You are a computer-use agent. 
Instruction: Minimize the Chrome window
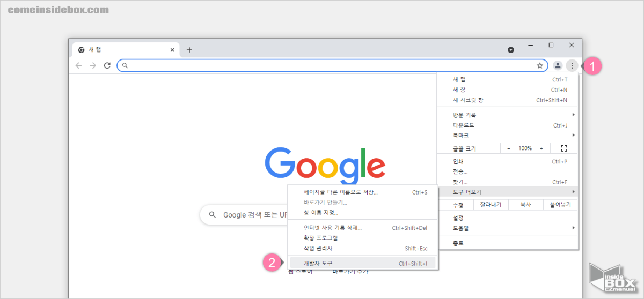[530, 45]
